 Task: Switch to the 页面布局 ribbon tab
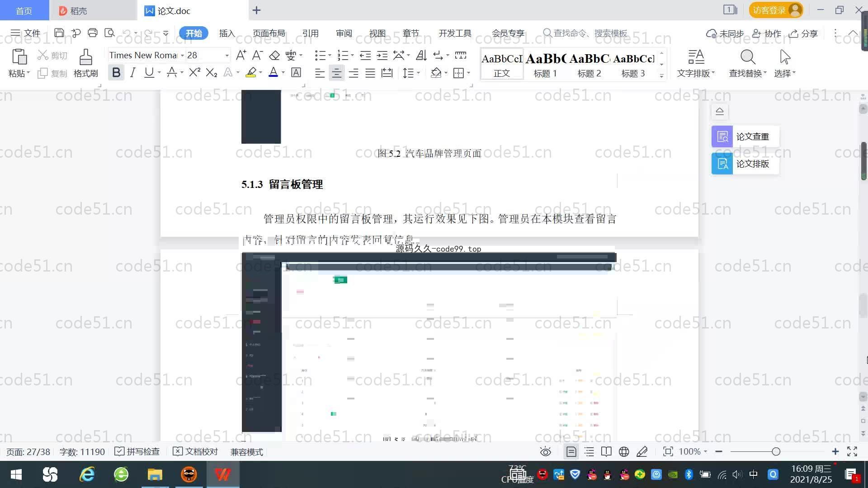pyautogui.click(x=269, y=33)
